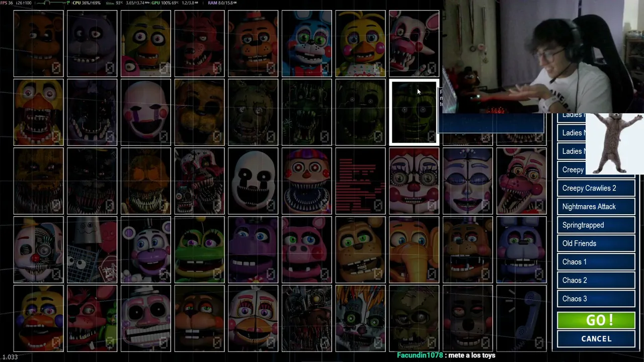Select the Ennard character portrait
Viewport: 644px width, 362px height.
pos(38,250)
